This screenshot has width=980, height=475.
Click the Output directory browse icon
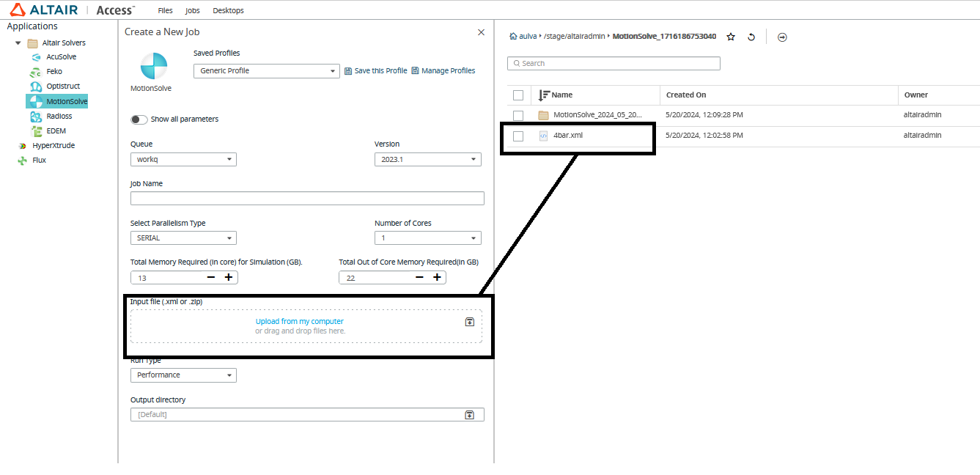click(x=469, y=415)
